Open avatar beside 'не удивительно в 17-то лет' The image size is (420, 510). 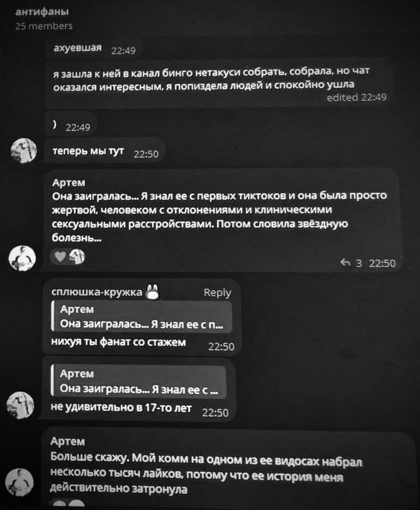pyautogui.click(x=20, y=405)
